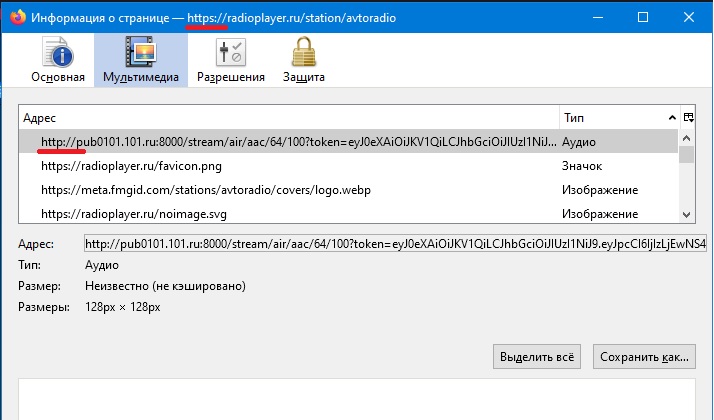Click the list scrollbar up arrow
This screenshot has height=420, width=714.
point(687,138)
